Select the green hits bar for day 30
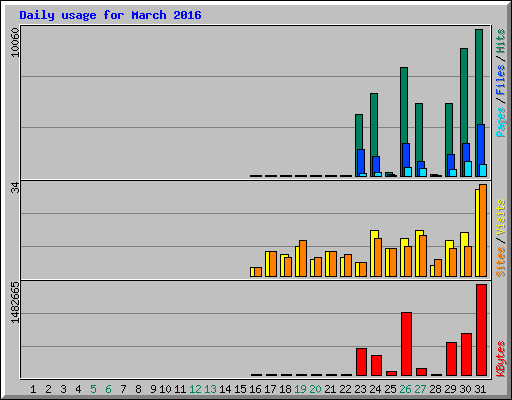Image resolution: width=512 pixels, height=400 pixels. coord(464,96)
